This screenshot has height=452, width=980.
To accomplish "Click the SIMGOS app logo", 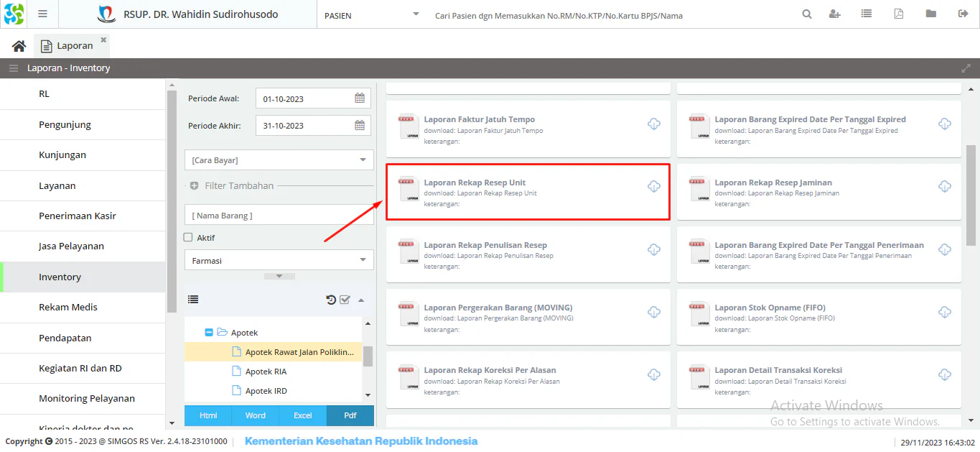I will pyautogui.click(x=14, y=14).
